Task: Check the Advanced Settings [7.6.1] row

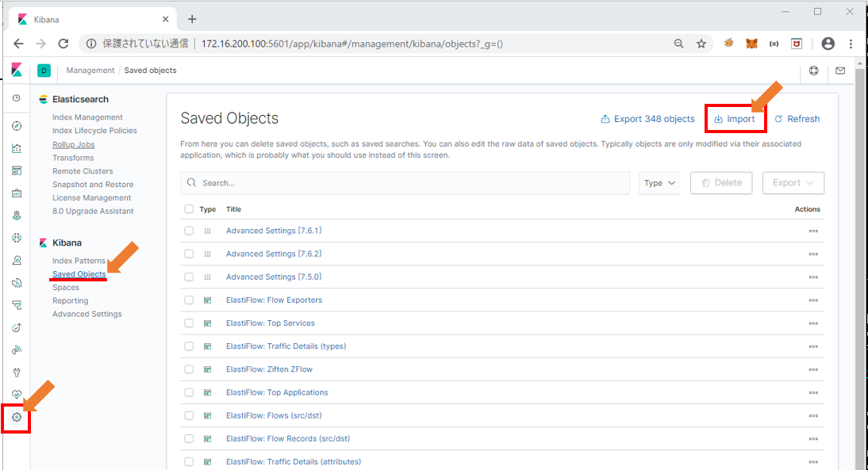Action: (189, 231)
